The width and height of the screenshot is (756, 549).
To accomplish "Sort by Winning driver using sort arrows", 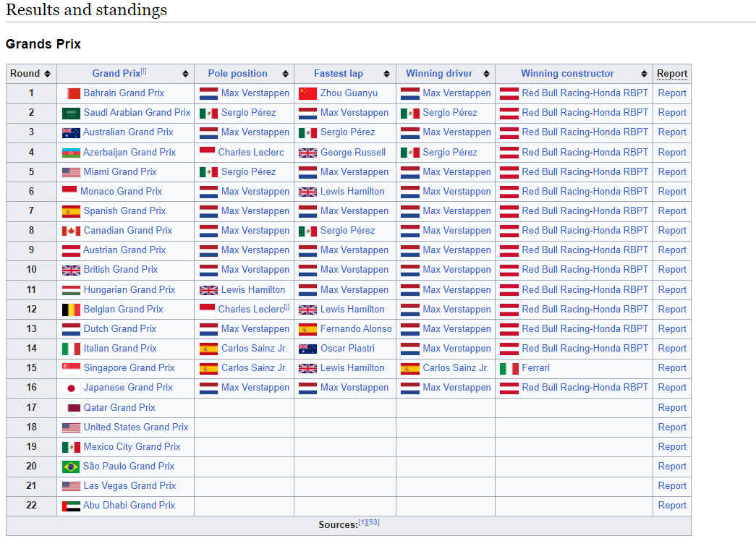I will pyautogui.click(x=486, y=74).
